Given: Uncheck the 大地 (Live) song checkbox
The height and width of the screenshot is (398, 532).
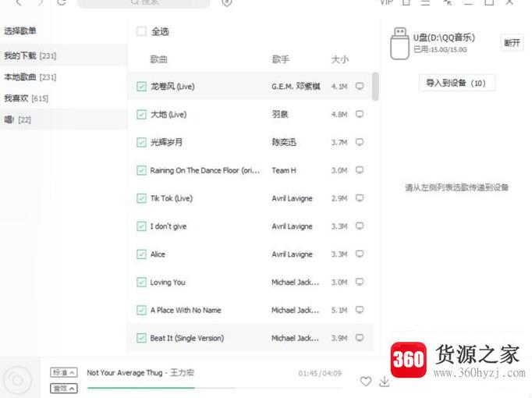Looking at the screenshot, I should click(141, 115).
